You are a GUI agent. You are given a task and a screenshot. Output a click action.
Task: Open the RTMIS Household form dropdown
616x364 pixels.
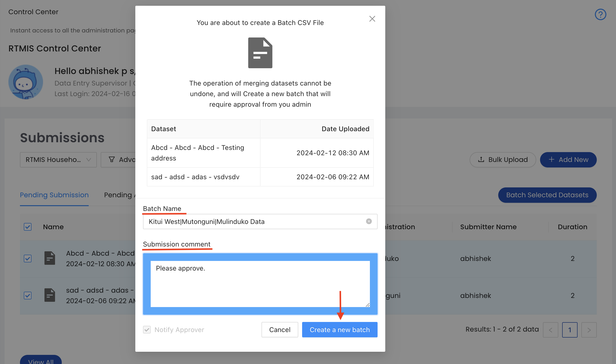(58, 160)
